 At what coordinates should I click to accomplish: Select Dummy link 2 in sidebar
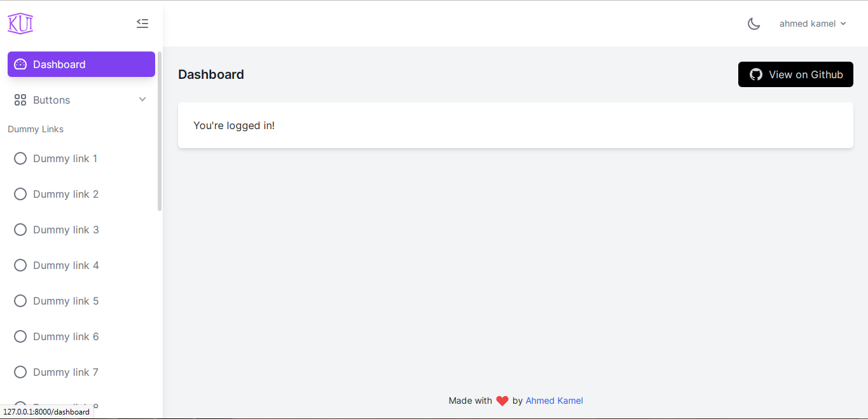pyautogui.click(x=65, y=194)
